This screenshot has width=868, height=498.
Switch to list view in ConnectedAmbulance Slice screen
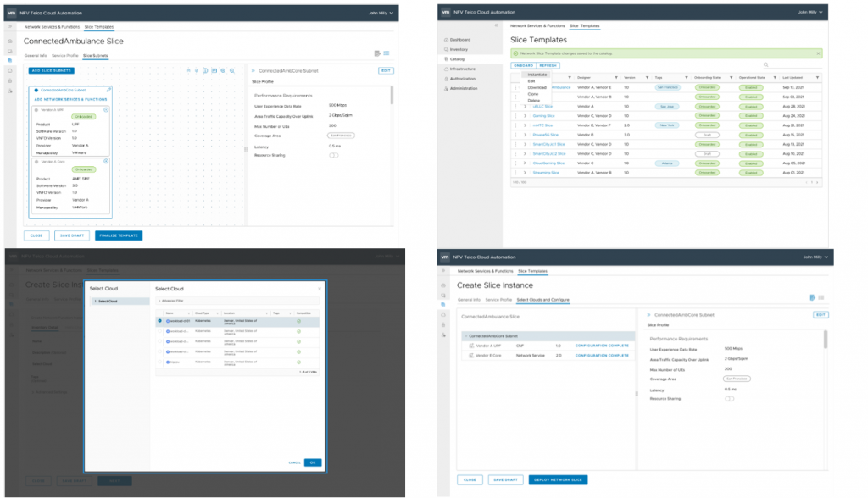[387, 53]
